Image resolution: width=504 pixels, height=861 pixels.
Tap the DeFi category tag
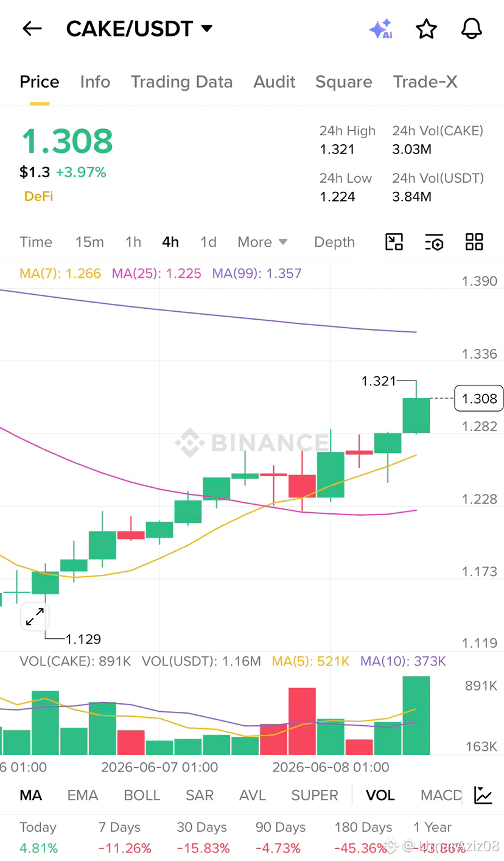[x=38, y=196]
